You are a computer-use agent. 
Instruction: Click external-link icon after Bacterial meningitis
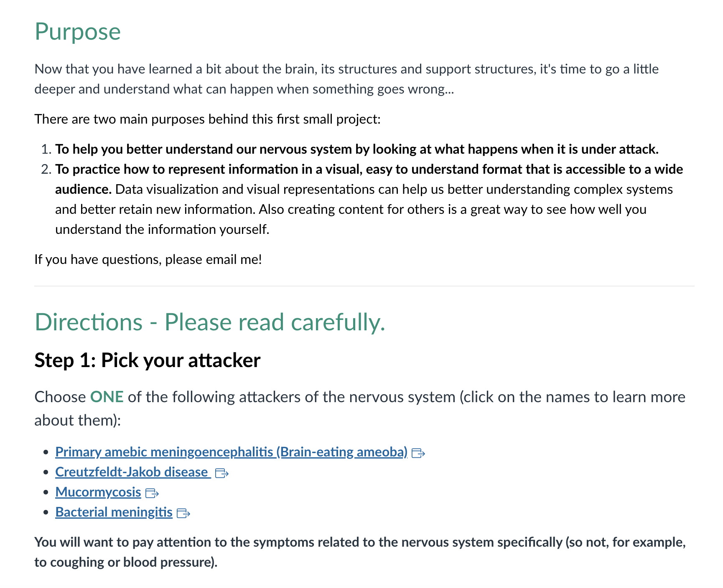[x=183, y=513]
